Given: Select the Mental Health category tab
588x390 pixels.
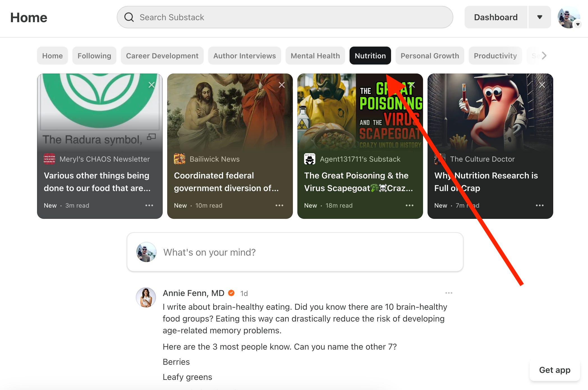Looking at the screenshot, I should pyautogui.click(x=315, y=56).
